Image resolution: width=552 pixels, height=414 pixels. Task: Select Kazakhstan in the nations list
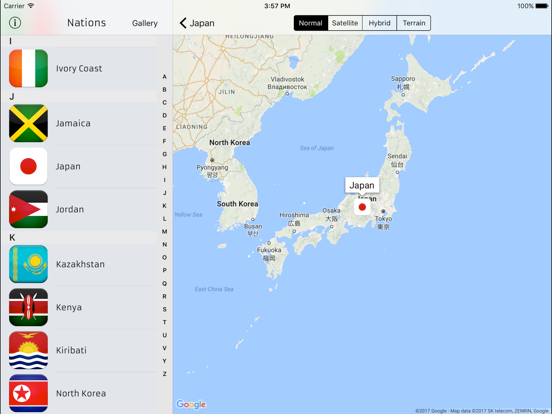click(80, 264)
